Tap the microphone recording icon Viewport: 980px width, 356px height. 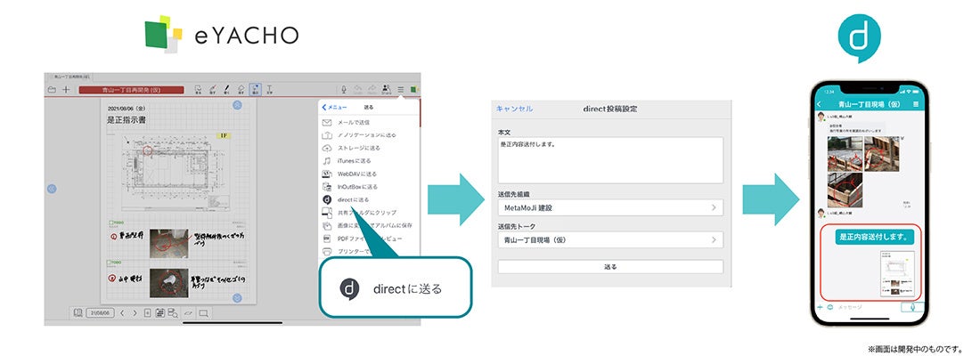click(344, 90)
